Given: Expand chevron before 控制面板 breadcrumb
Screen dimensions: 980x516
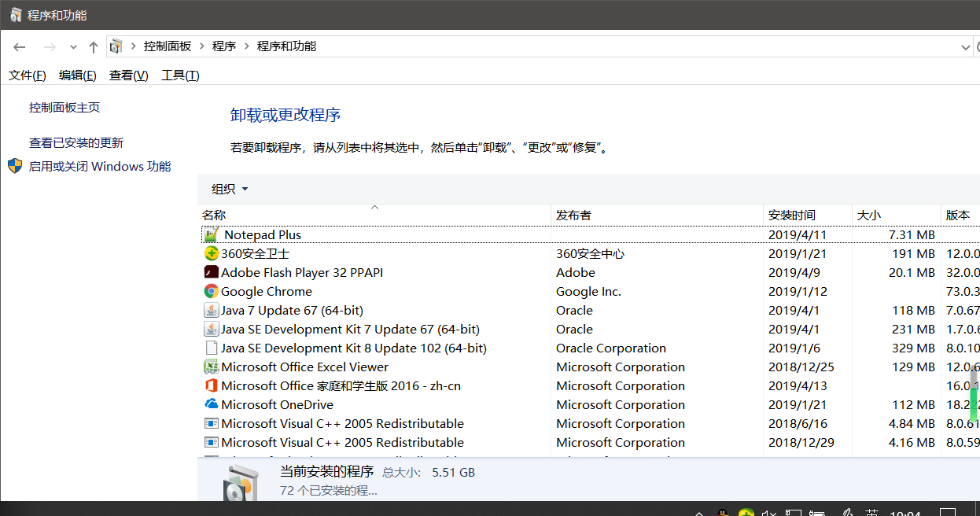Looking at the screenshot, I should click(x=134, y=46).
